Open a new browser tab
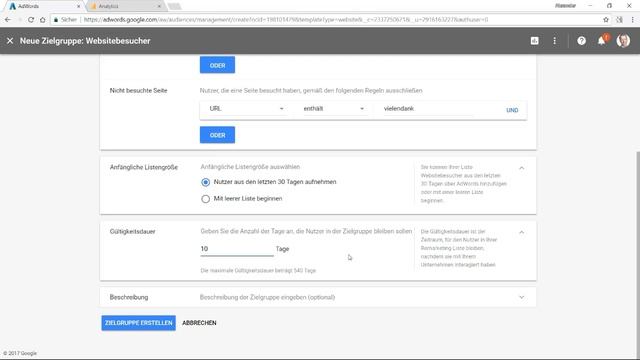This screenshot has width=640, height=360. [174, 7]
